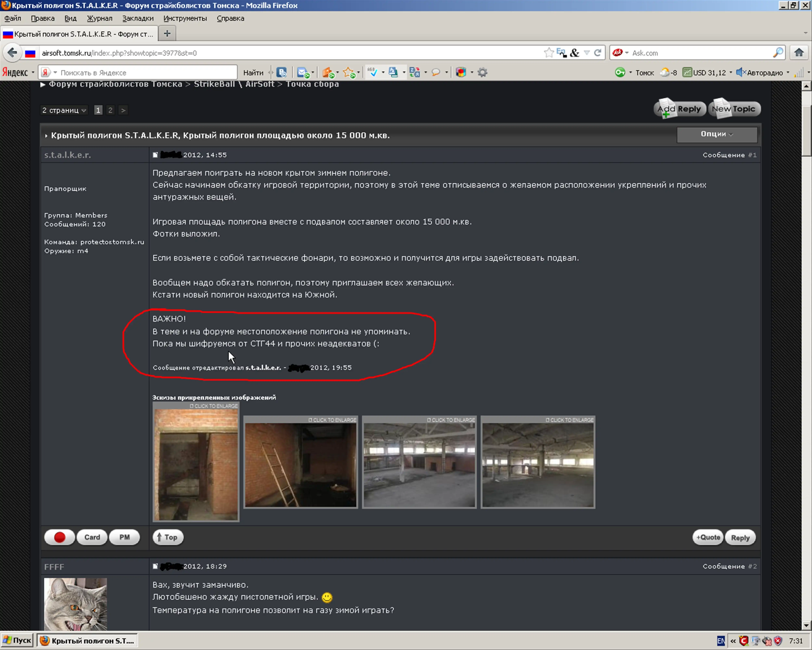
Task: Expand the Авторадио station dropdown arrow
Action: pyautogui.click(x=788, y=72)
